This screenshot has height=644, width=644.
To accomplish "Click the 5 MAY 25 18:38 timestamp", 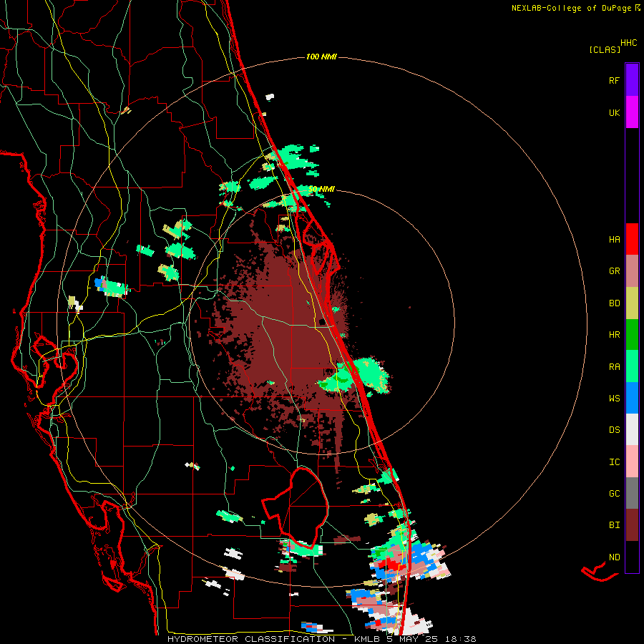I will pos(431,639).
